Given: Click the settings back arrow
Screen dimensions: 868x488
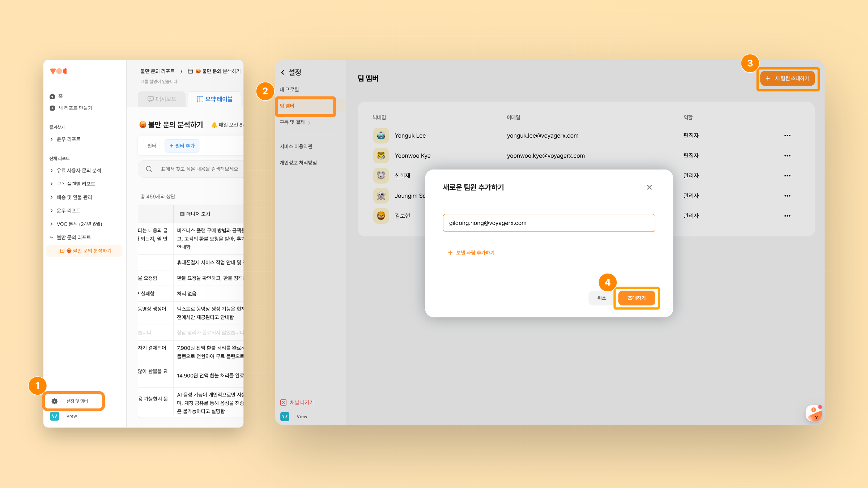Looking at the screenshot, I should tap(283, 72).
